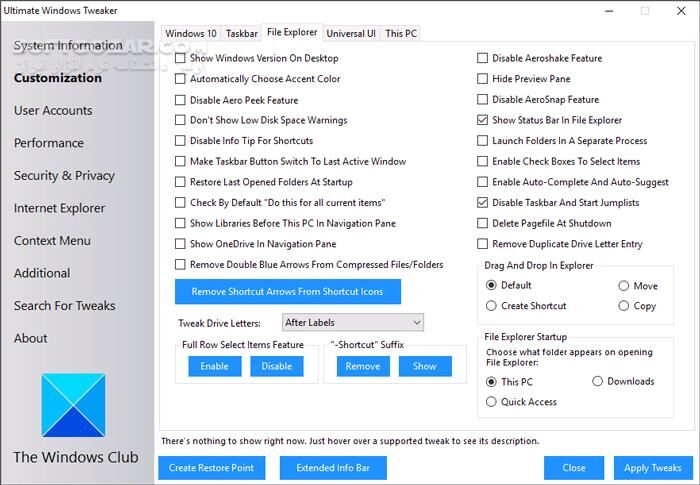
Task: Toggle Hide Preview Pane checkbox
Action: 483,79
